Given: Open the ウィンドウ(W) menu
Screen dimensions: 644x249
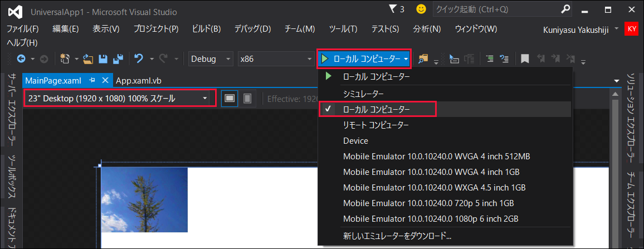Looking at the screenshot, I should click(476, 29).
